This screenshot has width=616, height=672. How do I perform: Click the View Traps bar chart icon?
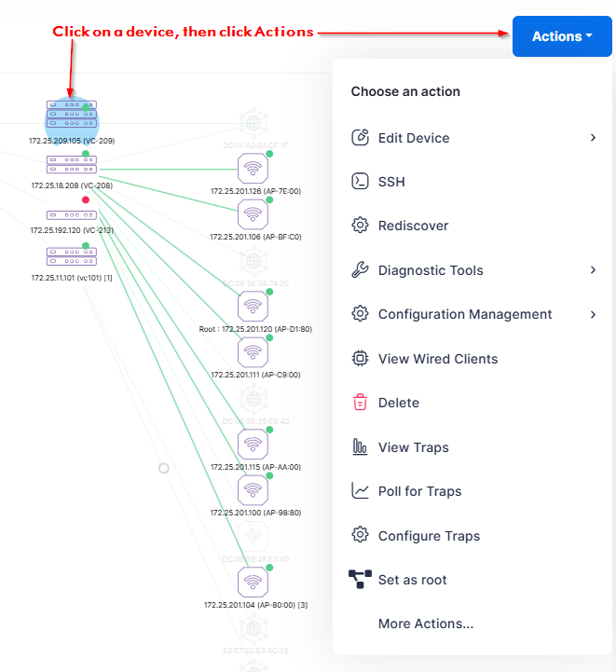[360, 447]
